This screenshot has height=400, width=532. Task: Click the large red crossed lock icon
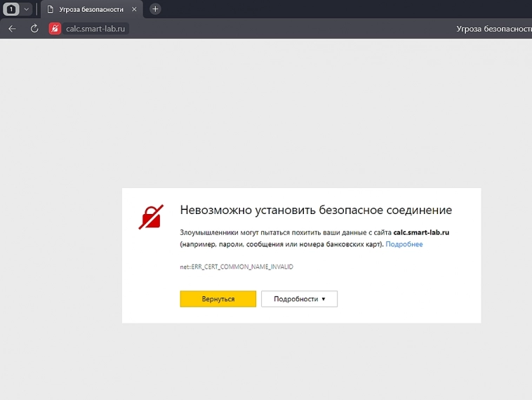click(151, 217)
